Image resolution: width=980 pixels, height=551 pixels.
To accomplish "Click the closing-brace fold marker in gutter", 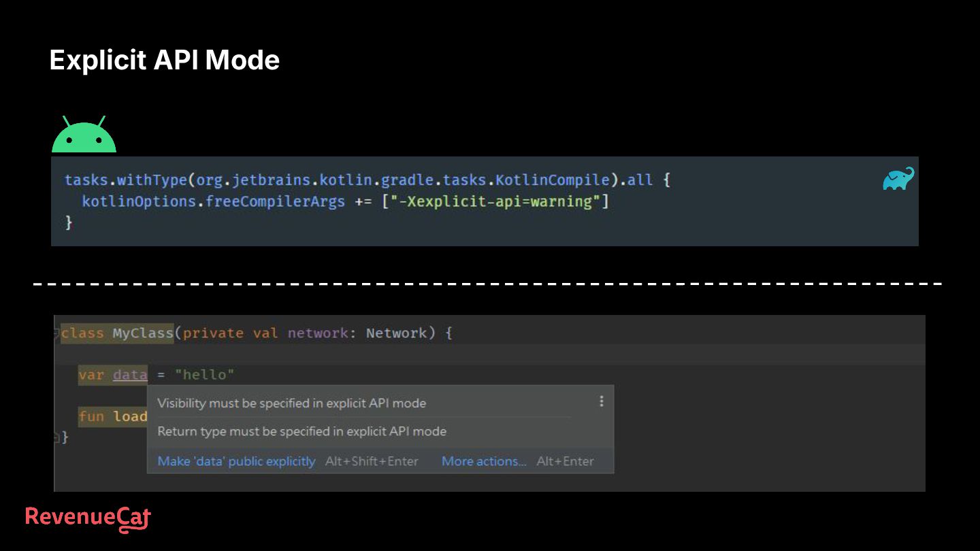I will [x=56, y=437].
